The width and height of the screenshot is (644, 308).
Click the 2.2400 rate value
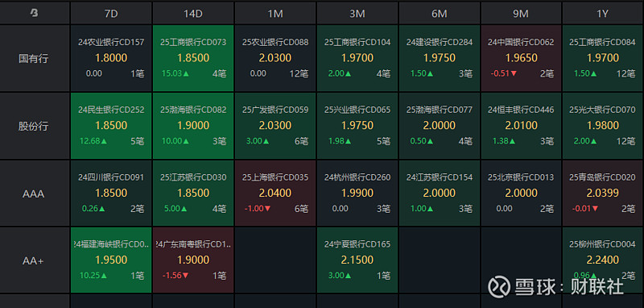602,260
